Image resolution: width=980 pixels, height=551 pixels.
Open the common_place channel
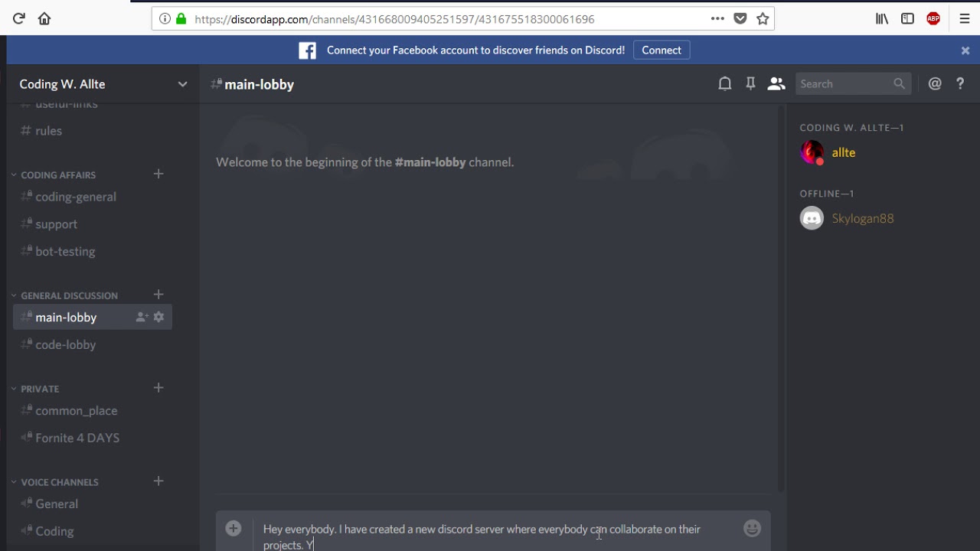coord(93,411)
